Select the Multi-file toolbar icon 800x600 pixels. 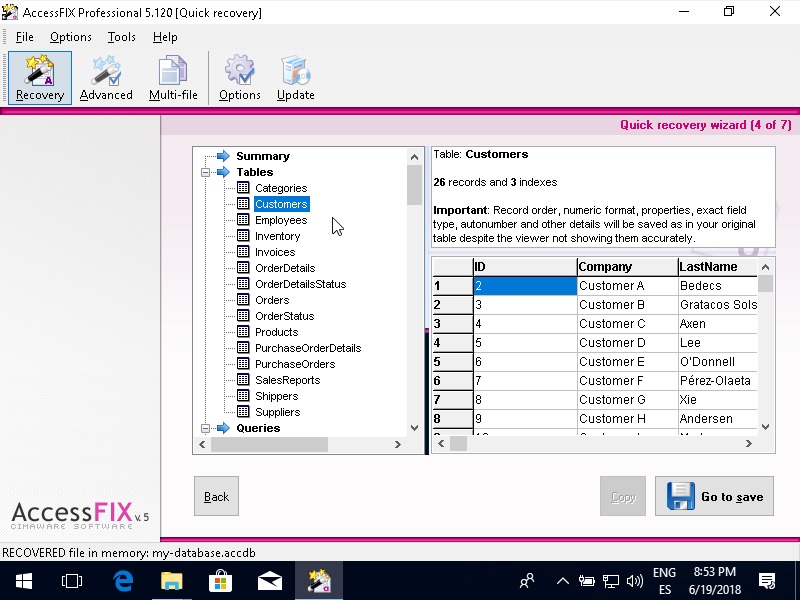(x=173, y=77)
